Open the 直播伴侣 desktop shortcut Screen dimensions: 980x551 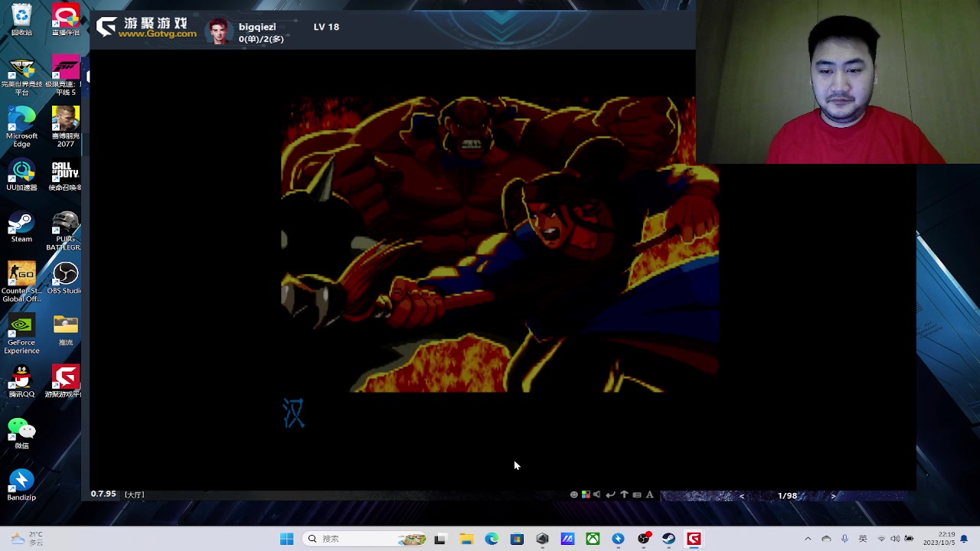coord(66,20)
